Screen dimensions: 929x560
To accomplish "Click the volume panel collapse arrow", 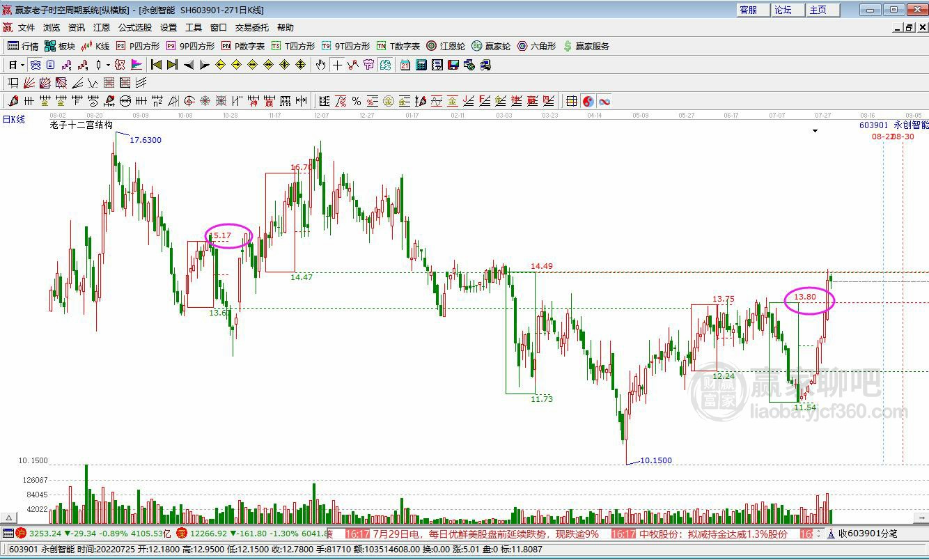I will [8, 518].
